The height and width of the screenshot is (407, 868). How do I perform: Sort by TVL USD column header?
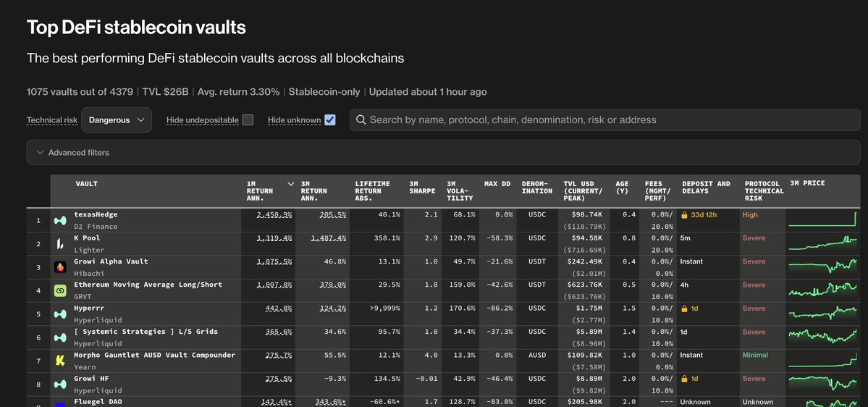[583, 191]
